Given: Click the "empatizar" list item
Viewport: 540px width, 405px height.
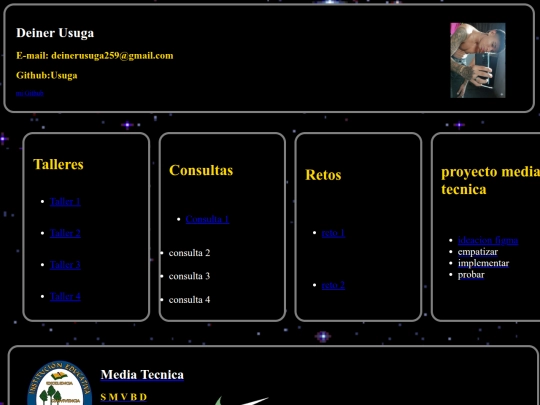Looking at the screenshot, I should pos(478,252).
